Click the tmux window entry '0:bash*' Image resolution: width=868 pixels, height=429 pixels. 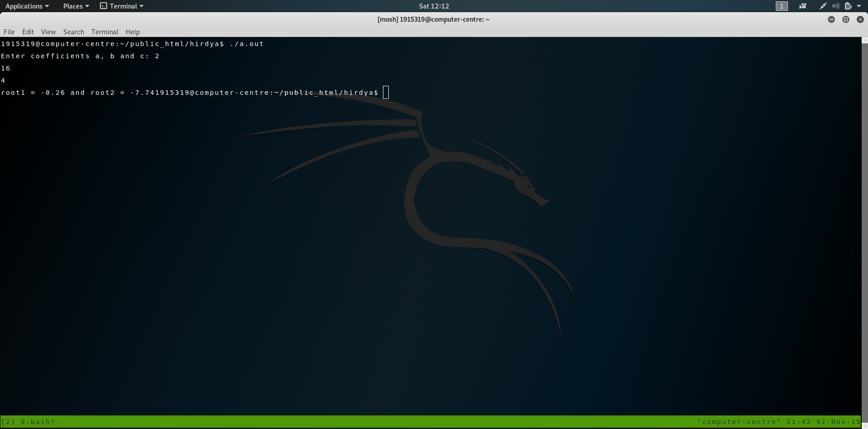pos(38,422)
